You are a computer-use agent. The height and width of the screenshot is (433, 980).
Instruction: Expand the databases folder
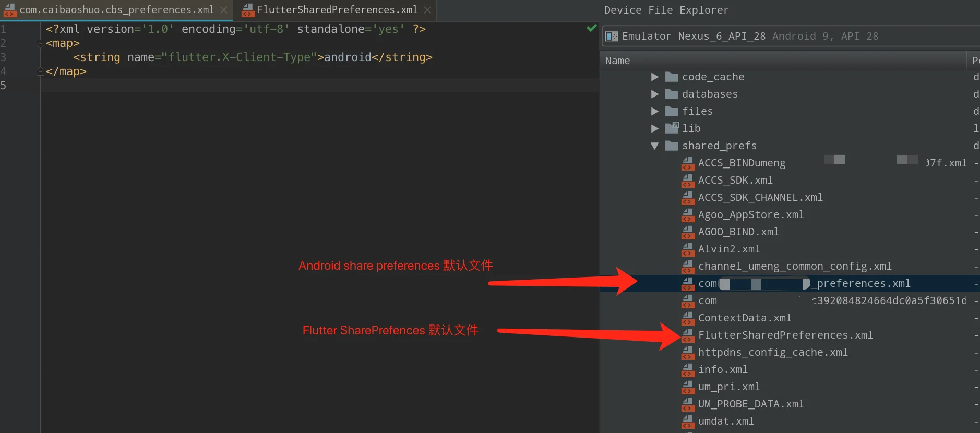(654, 94)
